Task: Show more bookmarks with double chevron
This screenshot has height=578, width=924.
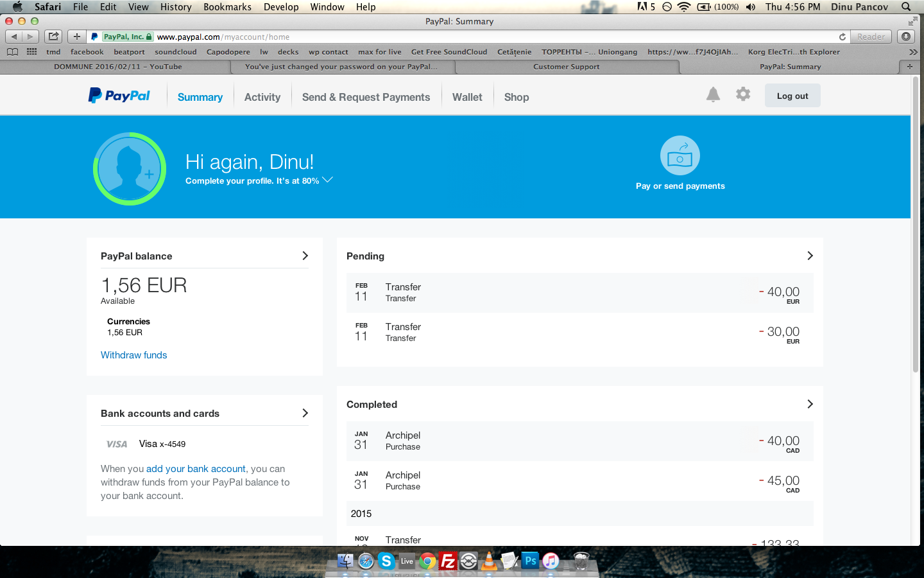Action: 913,52
